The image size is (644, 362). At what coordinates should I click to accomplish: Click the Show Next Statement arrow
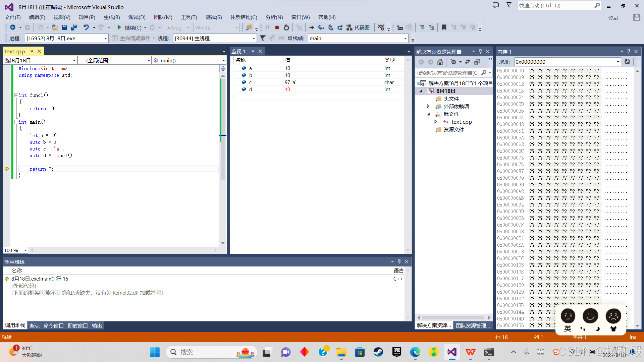pos(312,27)
